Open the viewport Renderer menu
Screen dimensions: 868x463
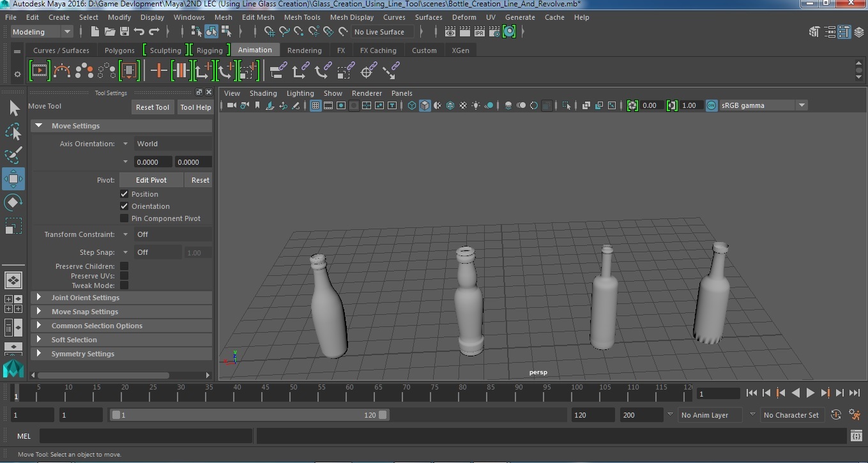click(367, 93)
